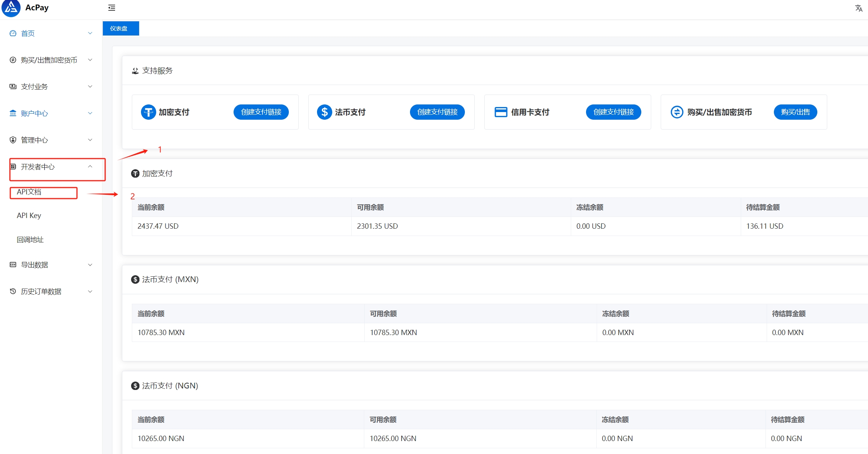Image resolution: width=868 pixels, height=454 pixels.
Task: Click the AcPay logo icon
Action: click(11, 8)
